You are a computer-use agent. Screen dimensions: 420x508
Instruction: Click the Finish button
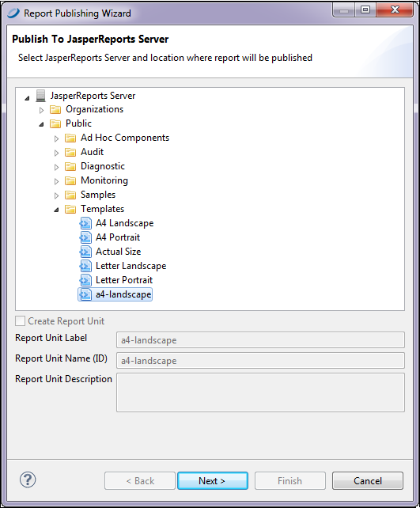tap(289, 481)
